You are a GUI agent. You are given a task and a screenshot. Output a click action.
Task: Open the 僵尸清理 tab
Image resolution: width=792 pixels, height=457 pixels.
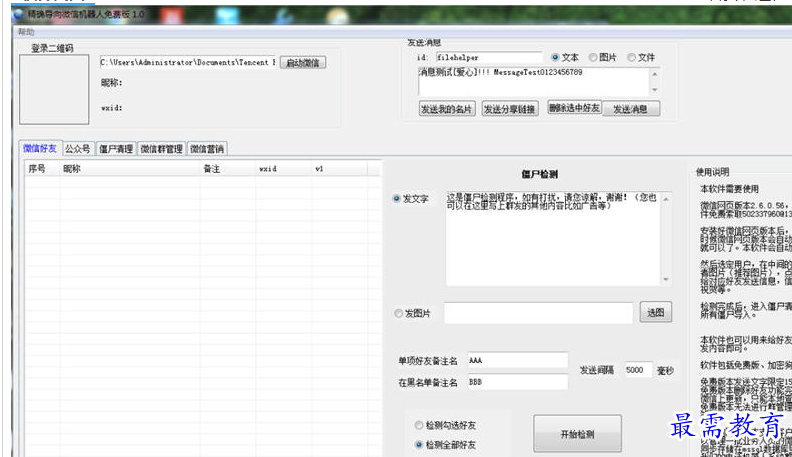[116, 148]
